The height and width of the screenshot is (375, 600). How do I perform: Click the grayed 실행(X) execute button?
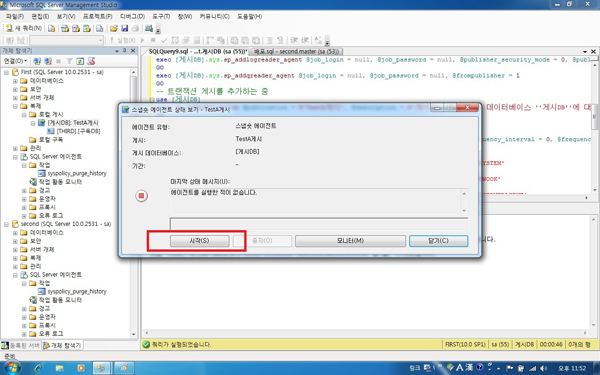point(122,40)
